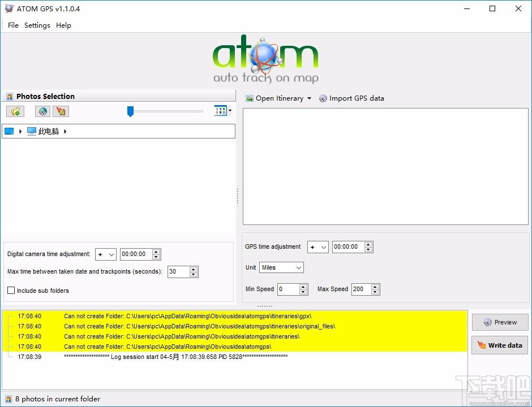532x407 pixels.
Task: Click the GPS time adjustment field
Action: (x=348, y=246)
